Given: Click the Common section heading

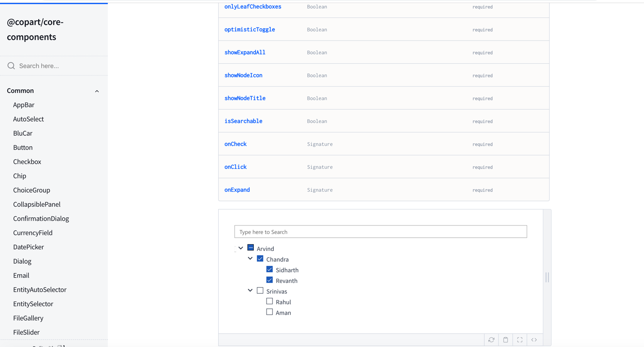Looking at the screenshot, I should click(x=20, y=91).
